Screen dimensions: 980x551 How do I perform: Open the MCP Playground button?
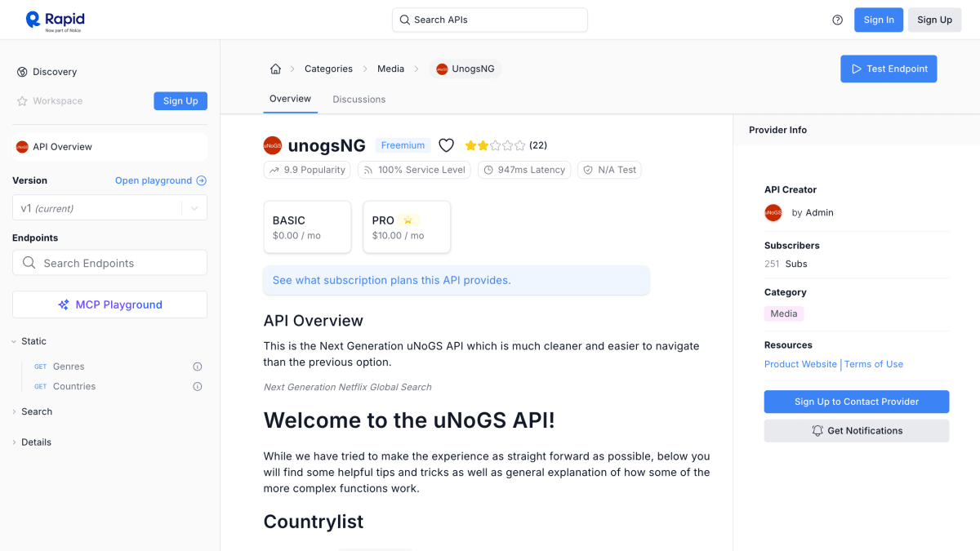coord(109,304)
